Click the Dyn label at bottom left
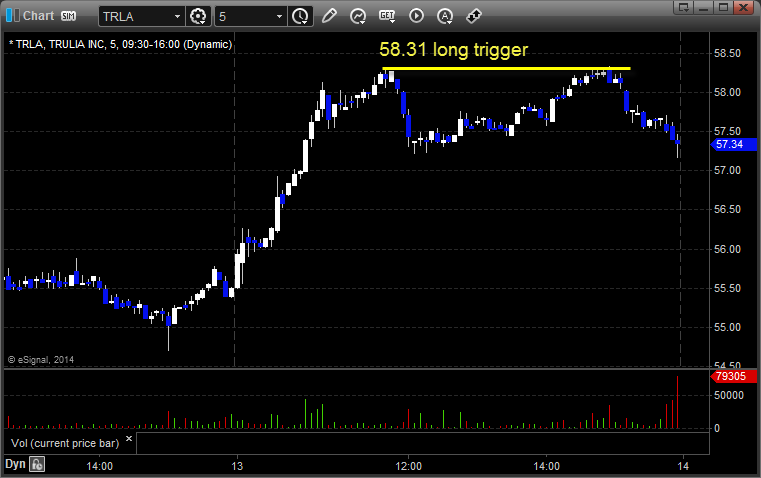 pyautogui.click(x=15, y=464)
